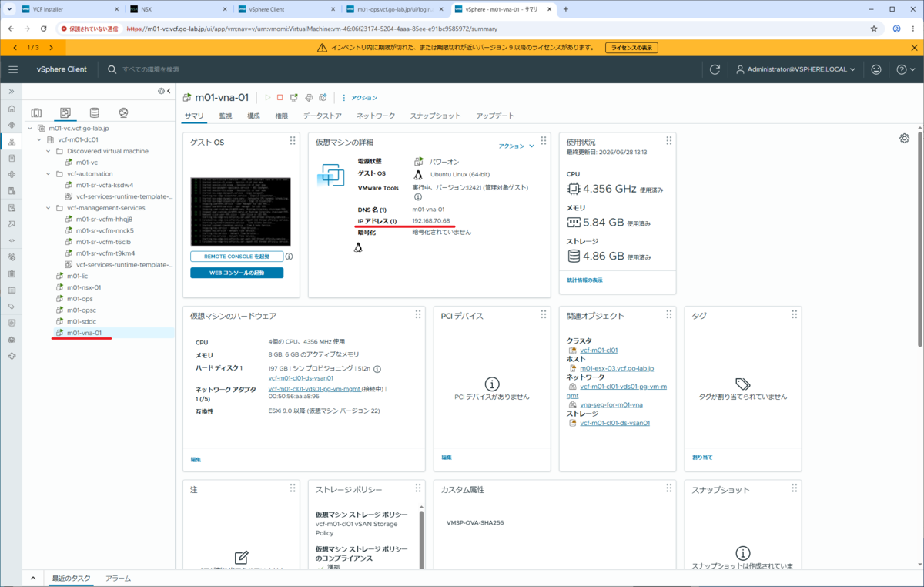Switch to the スナップショット tab
Image resolution: width=924 pixels, height=587 pixels.
coord(435,116)
